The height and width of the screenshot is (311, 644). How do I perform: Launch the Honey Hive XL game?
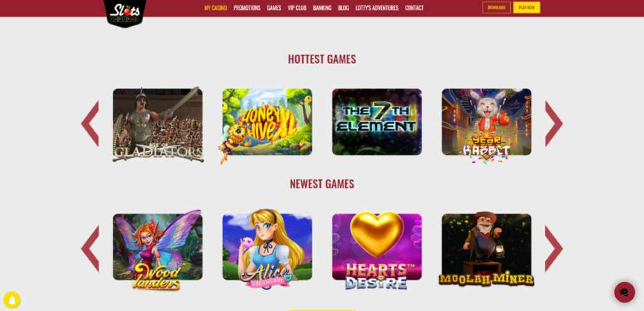(x=267, y=123)
